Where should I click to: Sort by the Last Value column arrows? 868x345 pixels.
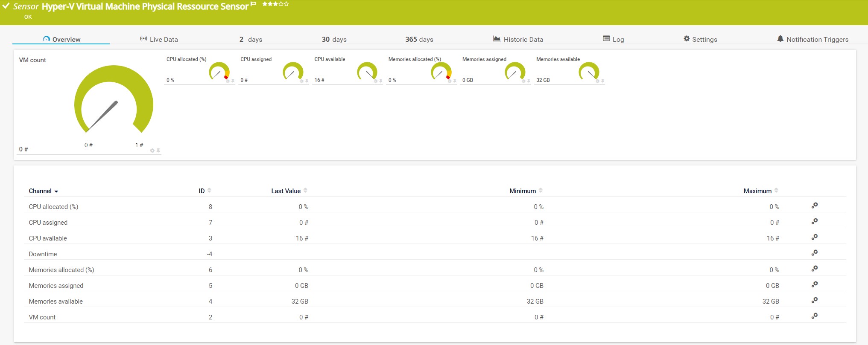[x=305, y=191]
